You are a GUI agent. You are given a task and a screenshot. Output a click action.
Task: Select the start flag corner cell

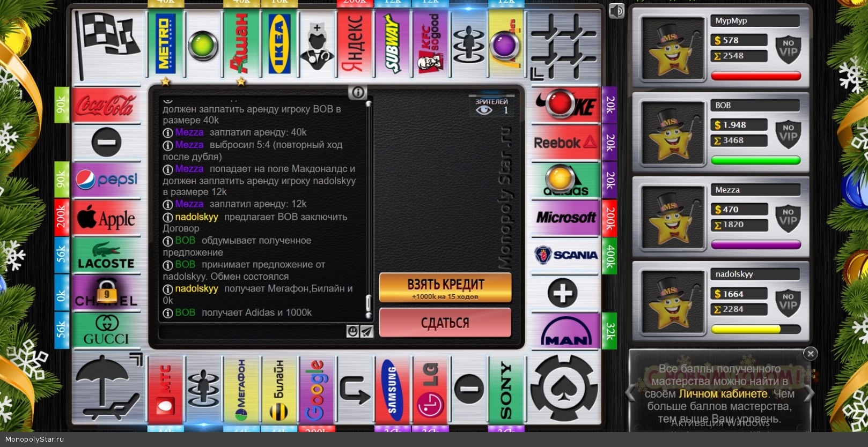(109, 46)
